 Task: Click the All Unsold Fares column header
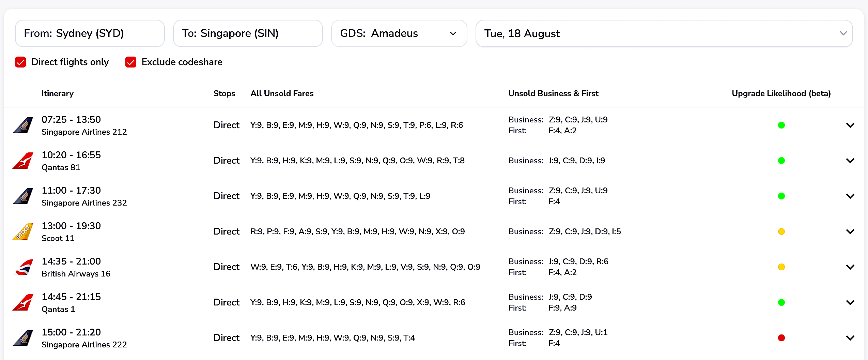[282, 93]
